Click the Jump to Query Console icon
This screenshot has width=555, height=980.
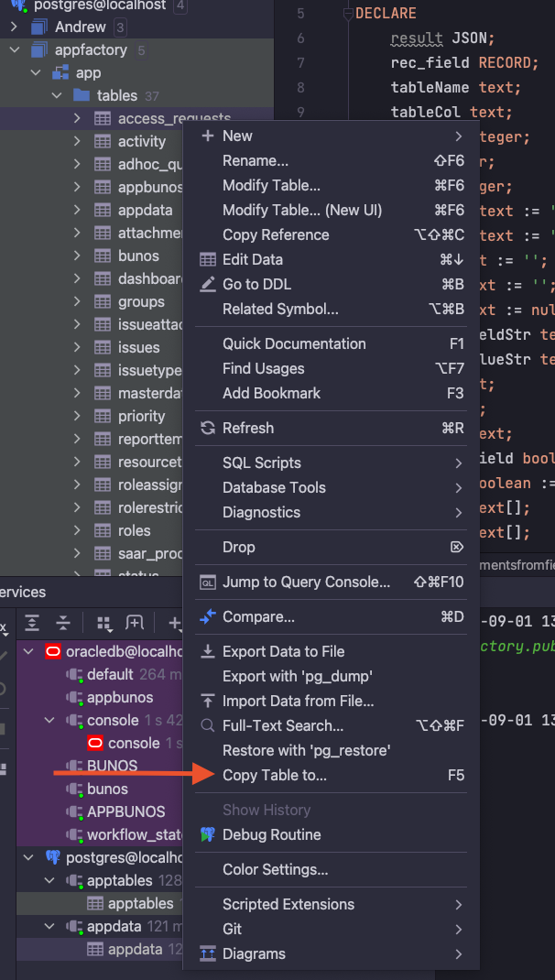coord(208,583)
